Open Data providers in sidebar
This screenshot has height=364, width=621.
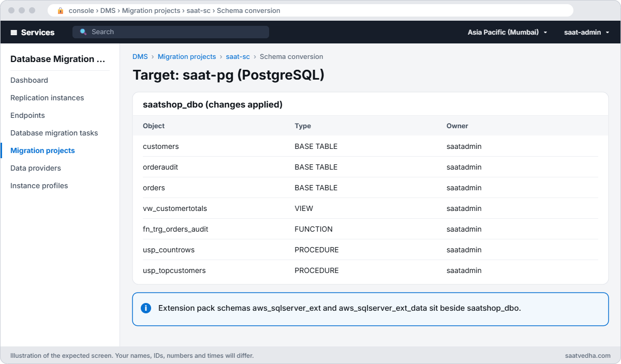click(36, 168)
